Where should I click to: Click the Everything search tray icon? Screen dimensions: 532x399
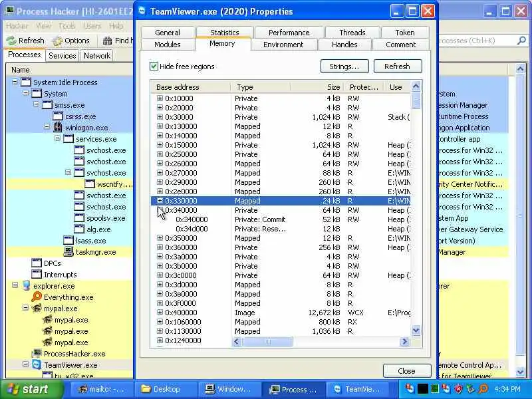(483, 389)
